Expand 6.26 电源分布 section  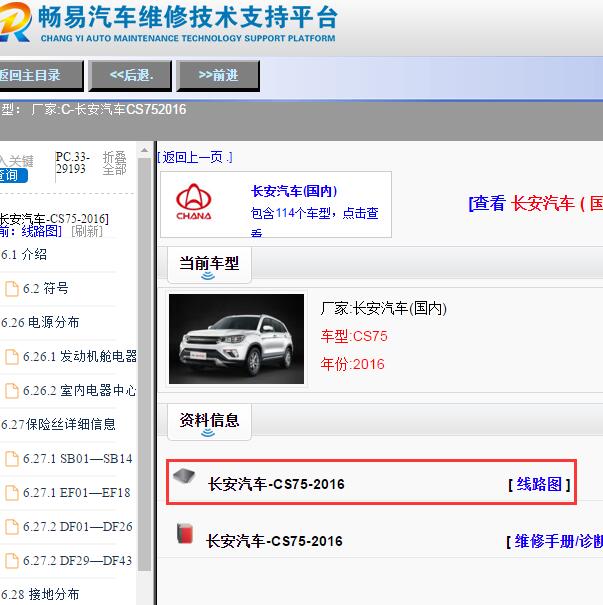coord(40,323)
